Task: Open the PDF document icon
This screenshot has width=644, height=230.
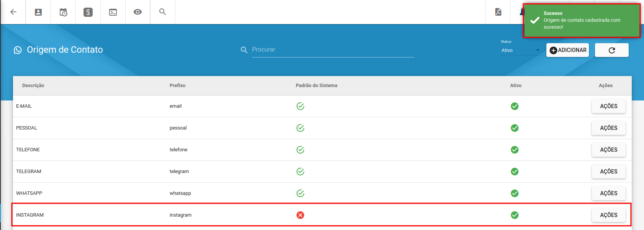Action: [498, 12]
